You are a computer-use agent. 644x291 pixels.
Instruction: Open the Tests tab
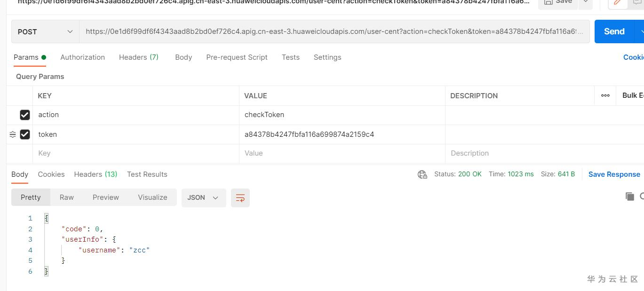[x=291, y=57]
